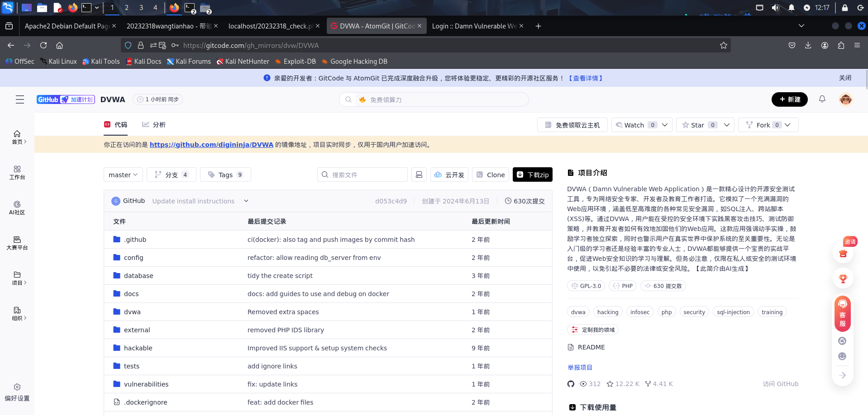
Task: Open AI社区 in the sidebar
Action: coord(17,208)
